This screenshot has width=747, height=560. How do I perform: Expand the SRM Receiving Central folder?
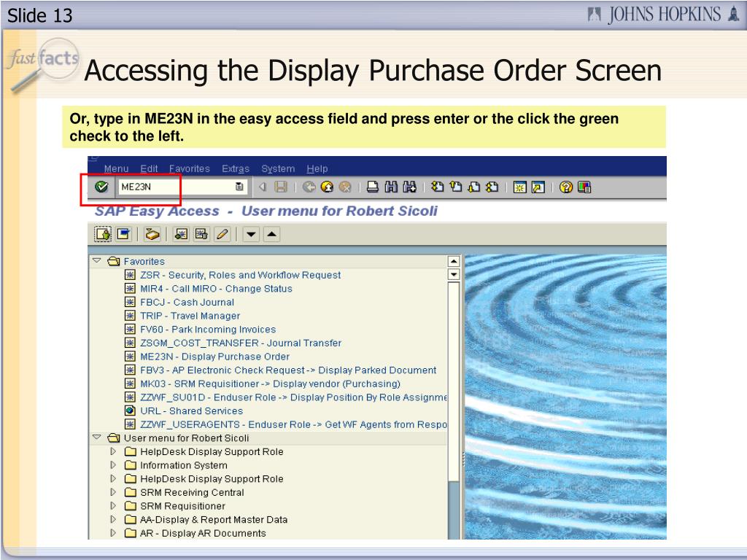(113, 492)
